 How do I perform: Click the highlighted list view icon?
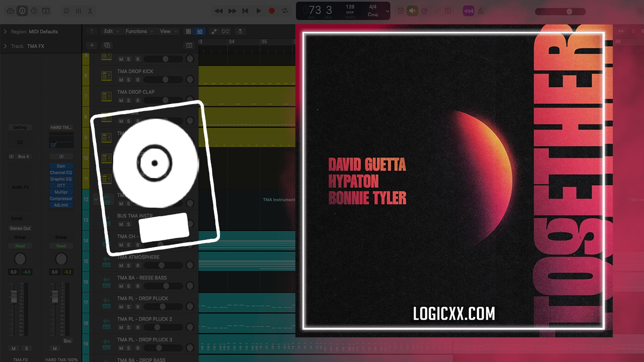coord(200,31)
